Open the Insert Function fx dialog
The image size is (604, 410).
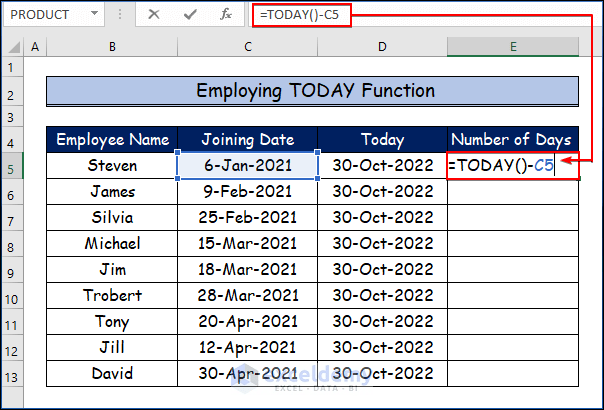(x=226, y=15)
